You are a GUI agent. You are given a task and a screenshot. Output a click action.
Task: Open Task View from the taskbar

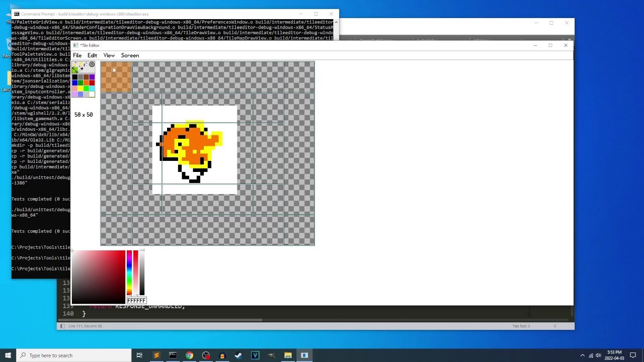[139, 355]
